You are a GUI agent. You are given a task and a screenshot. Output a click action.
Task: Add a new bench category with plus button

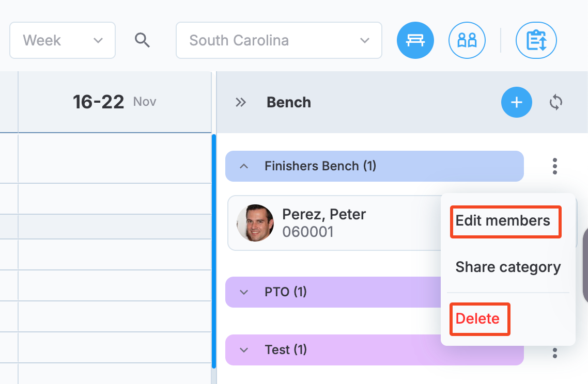point(516,102)
